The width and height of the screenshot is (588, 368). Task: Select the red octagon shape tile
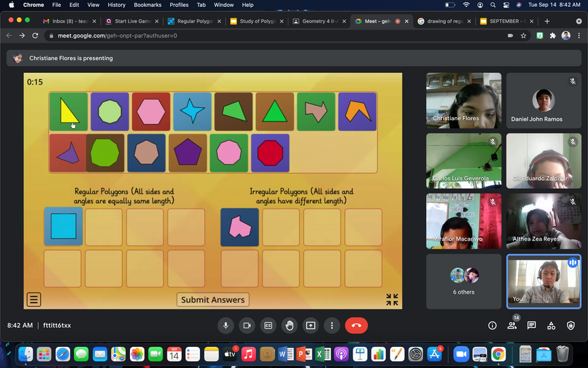(270, 153)
